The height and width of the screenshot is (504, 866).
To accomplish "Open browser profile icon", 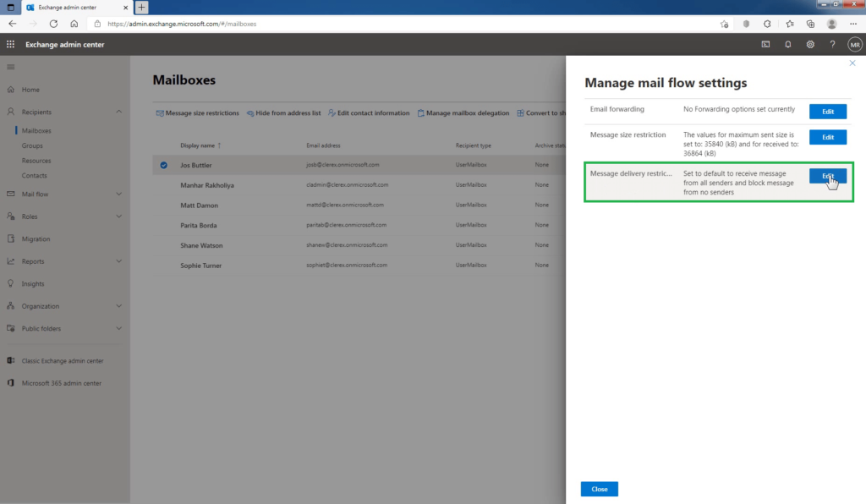I will pyautogui.click(x=832, y=24).
